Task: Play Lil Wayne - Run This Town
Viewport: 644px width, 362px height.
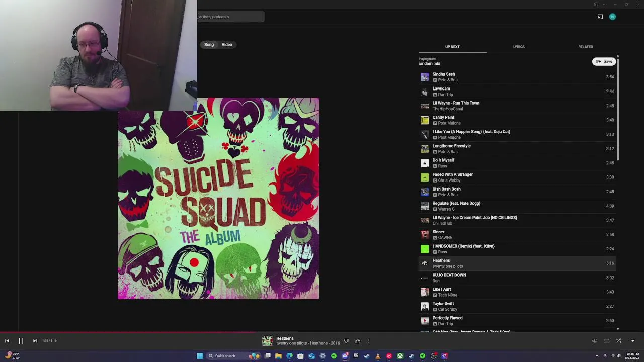Action: tap(517, 106)
